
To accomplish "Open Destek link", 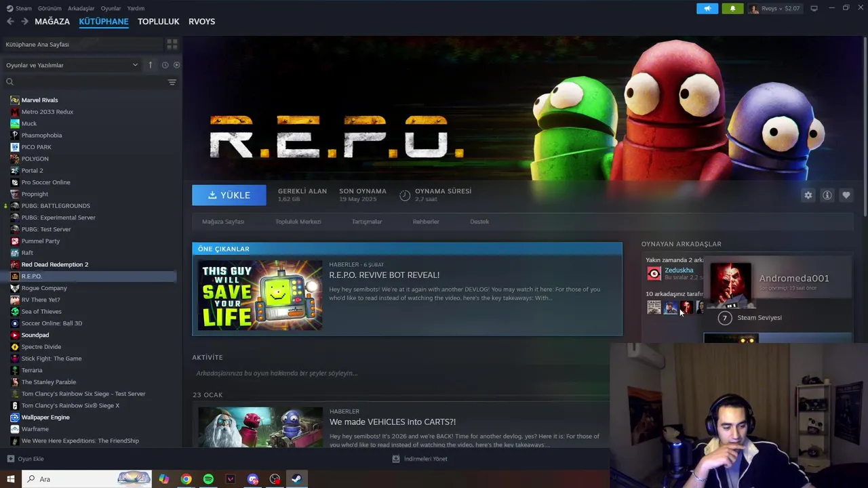I will [479, 222].
